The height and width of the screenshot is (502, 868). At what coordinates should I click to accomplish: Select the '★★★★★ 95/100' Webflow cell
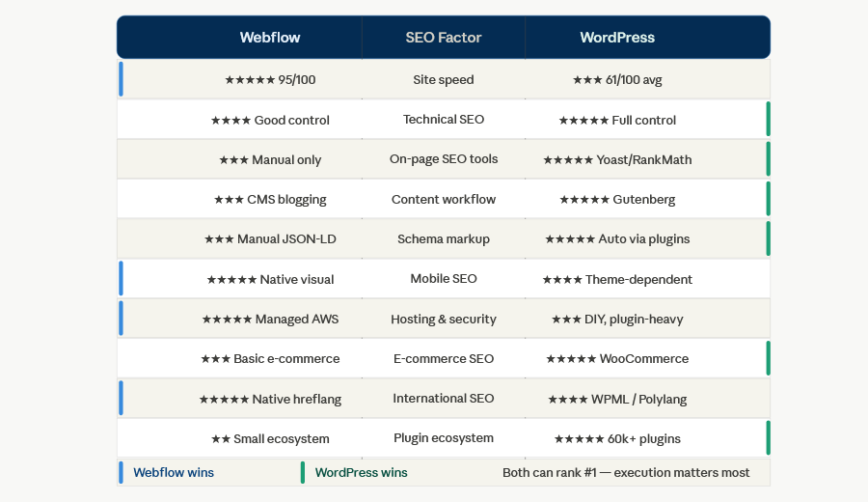point(270,80)
